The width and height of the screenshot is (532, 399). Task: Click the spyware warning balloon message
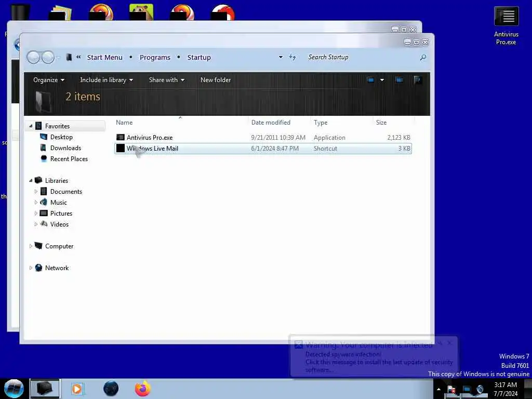point(374,356)
